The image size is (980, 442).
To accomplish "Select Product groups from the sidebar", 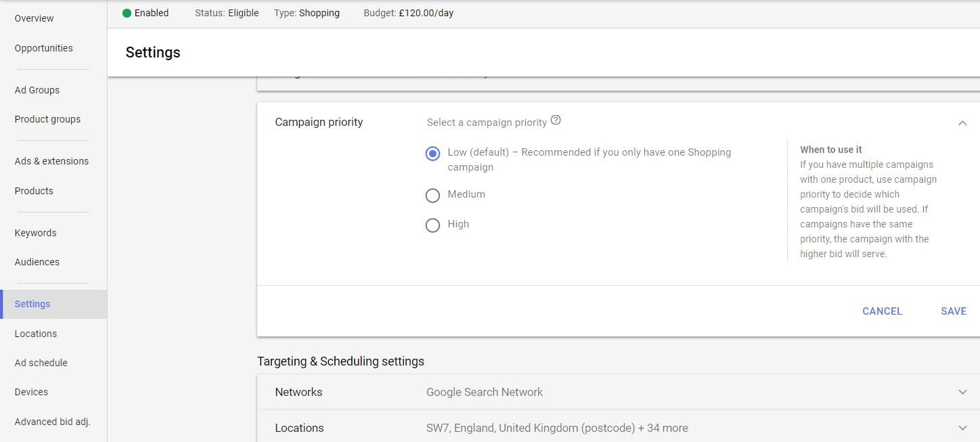I will [x=47, y=119].
